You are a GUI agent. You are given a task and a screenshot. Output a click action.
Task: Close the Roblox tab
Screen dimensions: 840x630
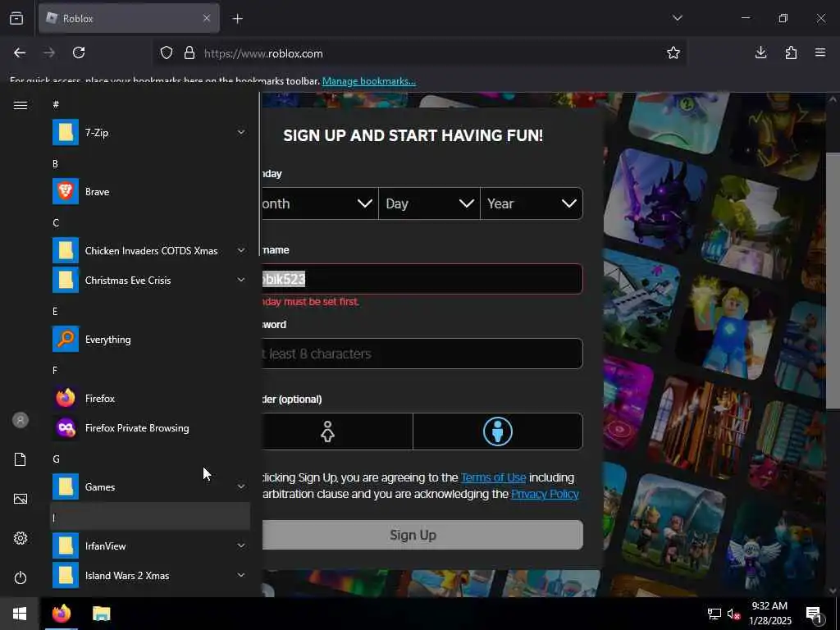[207, 18]
